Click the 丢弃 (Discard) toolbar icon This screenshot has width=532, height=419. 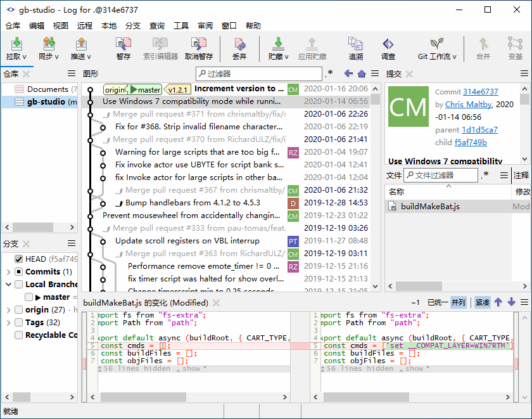pyautogui.click(x=239, y=44)
